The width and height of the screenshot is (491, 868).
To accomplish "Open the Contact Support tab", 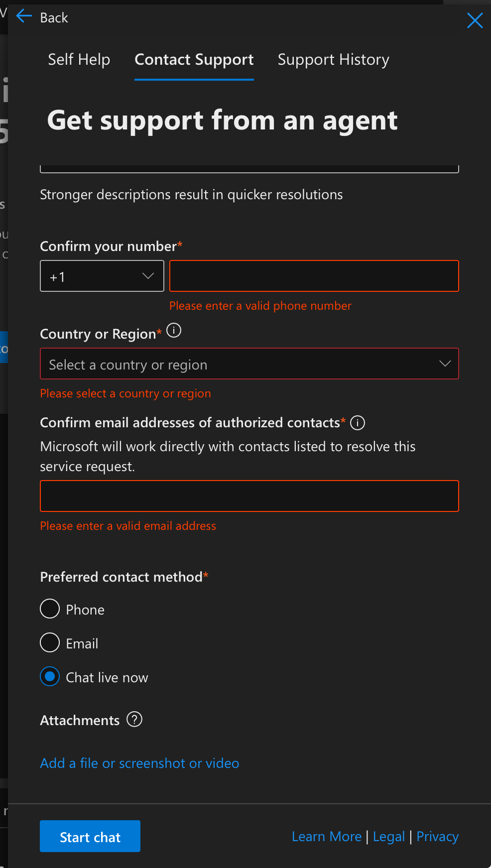I will [194, 60].
